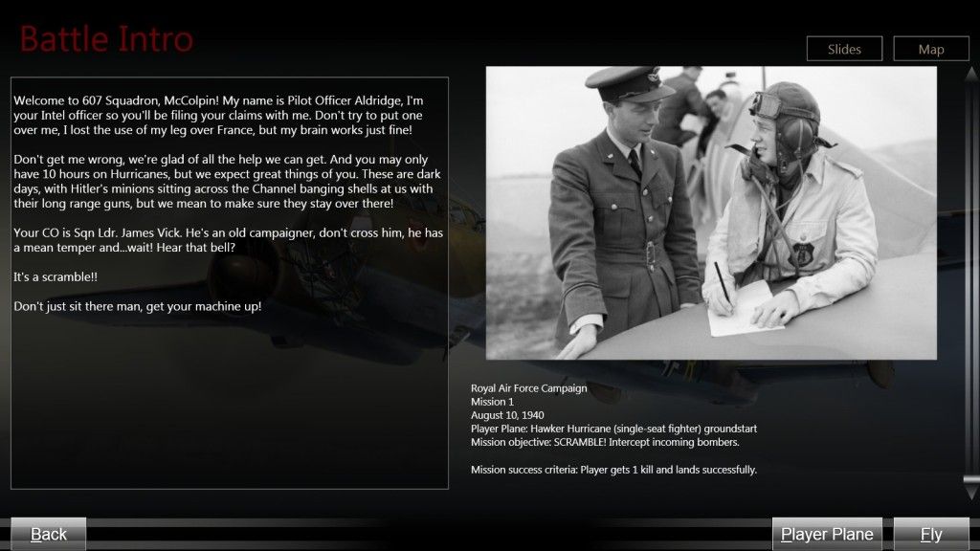Go Back to previous screen
The image size is (980, 551).
[x=48, y=534]
